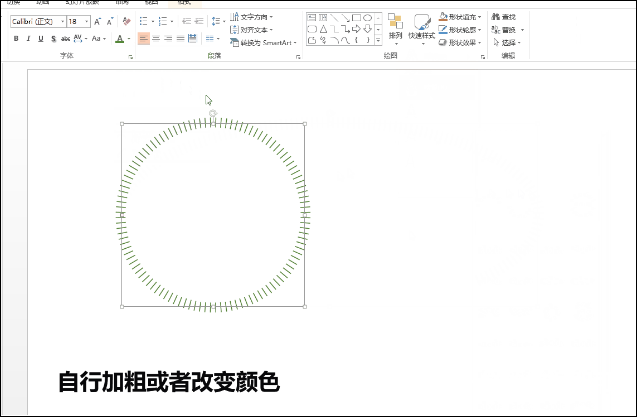Open the Calibri font name dropdown
The width and height of the screenshot is (637, 417).
(x=63, y=21)
